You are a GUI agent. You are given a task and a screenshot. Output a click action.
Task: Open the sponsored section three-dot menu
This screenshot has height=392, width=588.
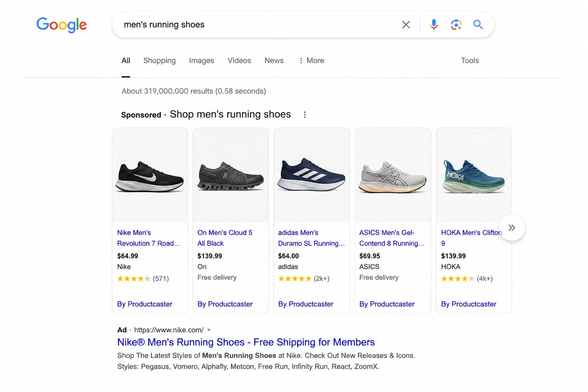click(305, 115)
